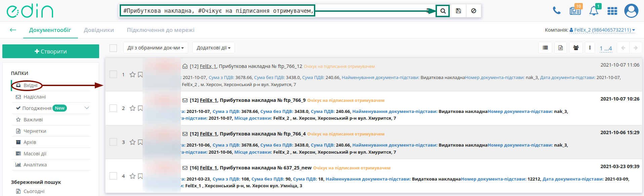This screenshot has height=196, width=644.
Task: Open the phone contact icon
Action: click(557, 11)
